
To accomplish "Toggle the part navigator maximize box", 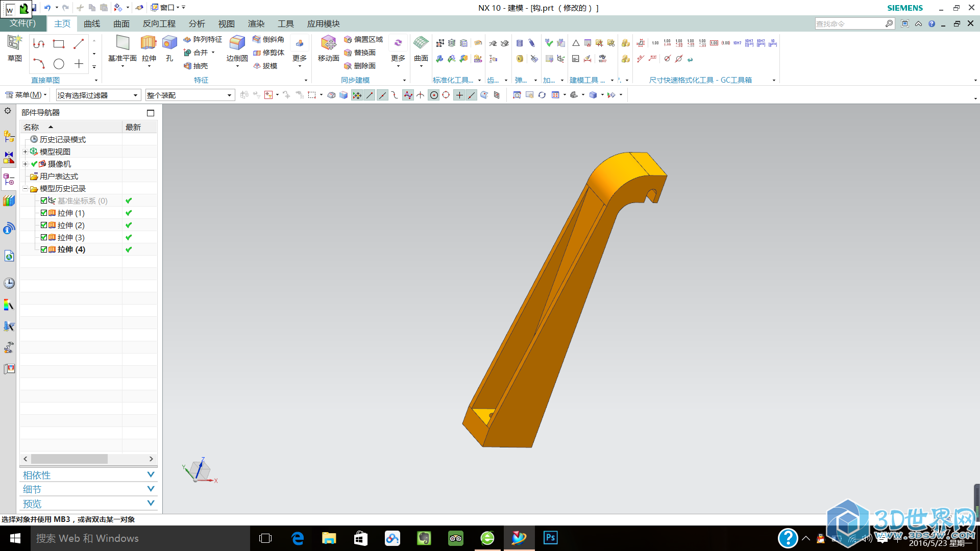I will (x=151, y=113).
